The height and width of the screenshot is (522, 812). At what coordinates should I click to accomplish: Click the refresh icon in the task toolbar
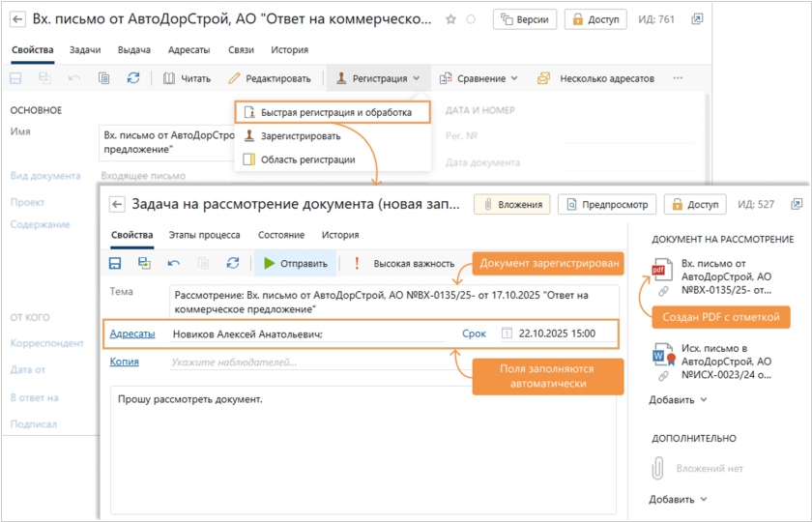(232, 263)
